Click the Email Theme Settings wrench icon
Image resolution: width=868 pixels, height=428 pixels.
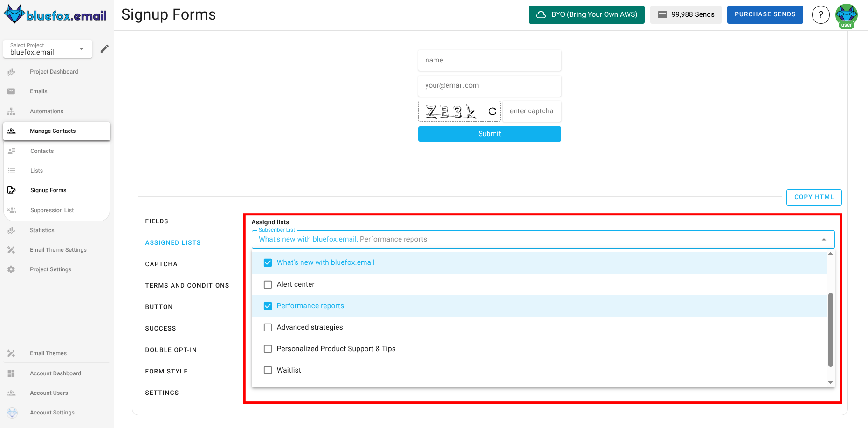(x=11, y=249)
